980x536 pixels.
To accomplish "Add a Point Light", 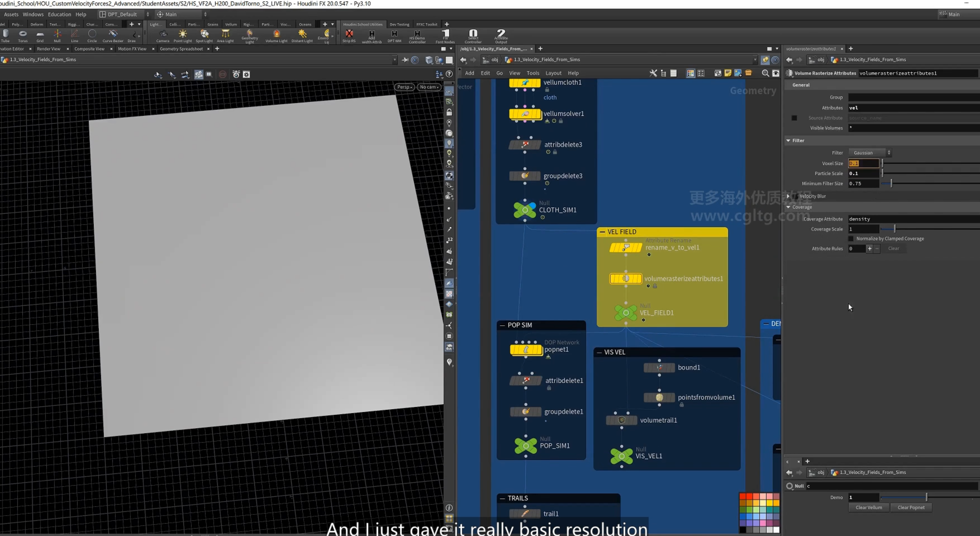I will (182, 36).
